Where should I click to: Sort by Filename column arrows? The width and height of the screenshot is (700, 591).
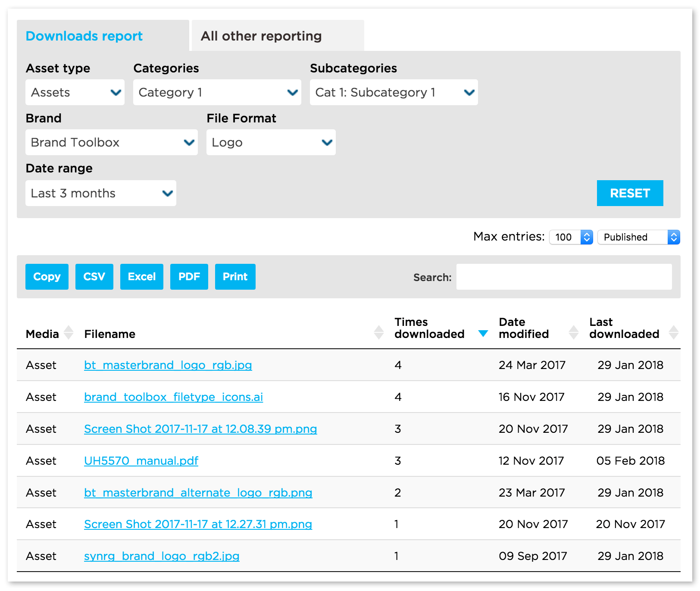pos(379,333)
